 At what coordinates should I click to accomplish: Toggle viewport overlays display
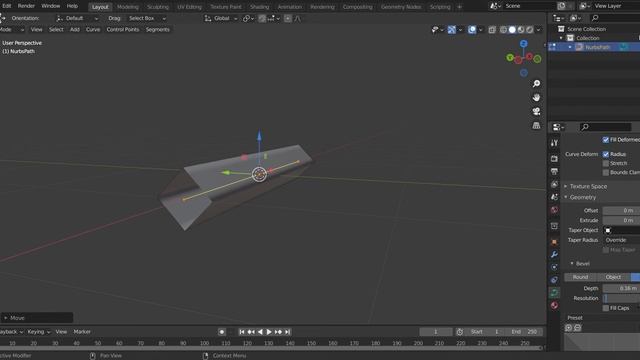click(x=472, y=30)
